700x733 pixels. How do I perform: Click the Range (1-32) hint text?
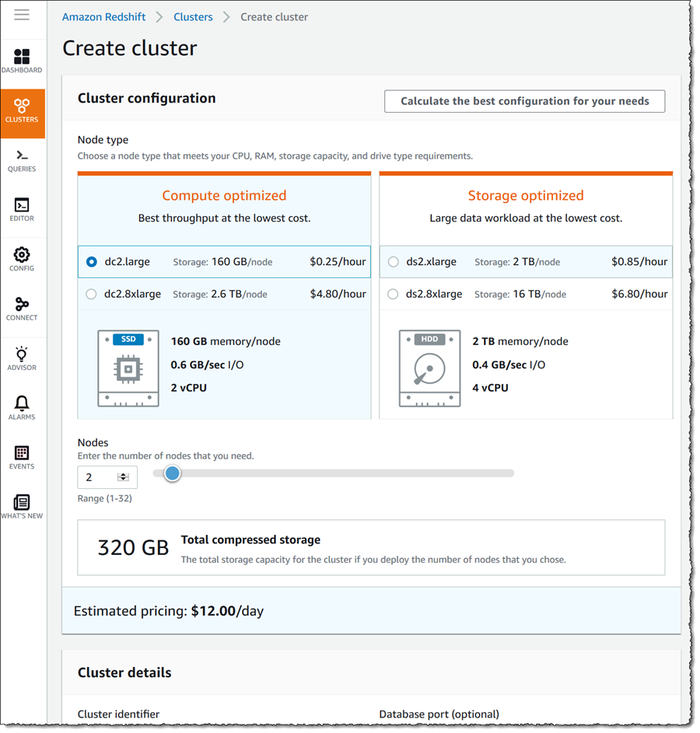(x=105, y=498)
